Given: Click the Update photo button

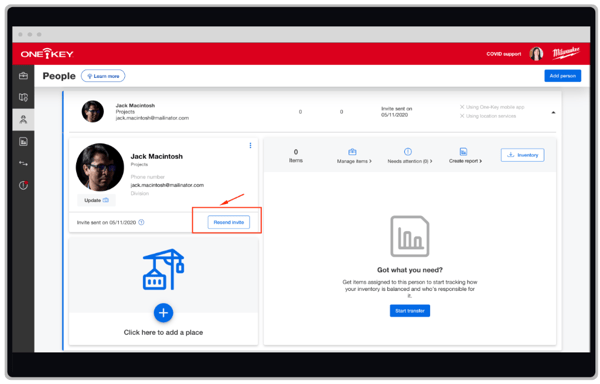Looking at the screenshot, I should point(96,200).
